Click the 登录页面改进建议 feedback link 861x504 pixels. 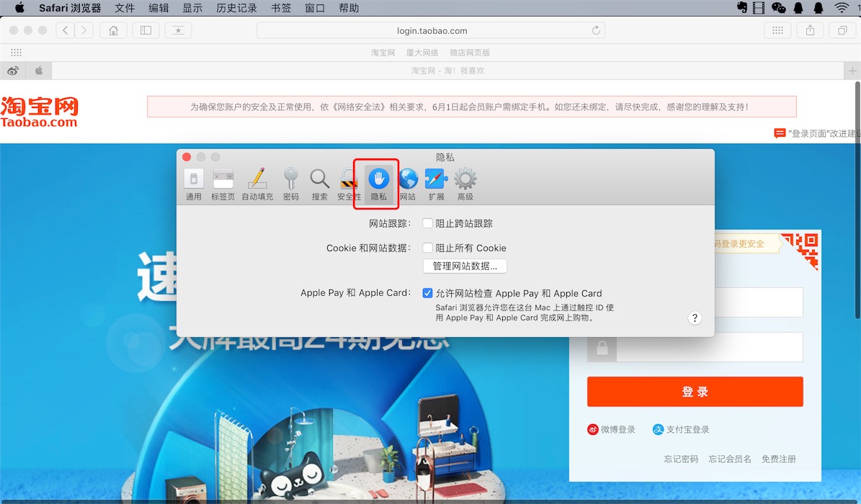pos(817,133)
